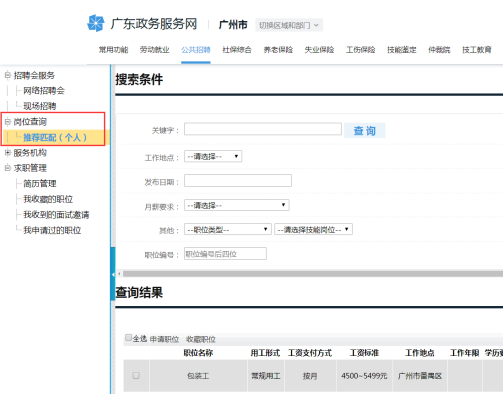Viewport: 504px width, 394px height.
Task: Open the 月薪要求 dropdown
Action: point(237,205)
